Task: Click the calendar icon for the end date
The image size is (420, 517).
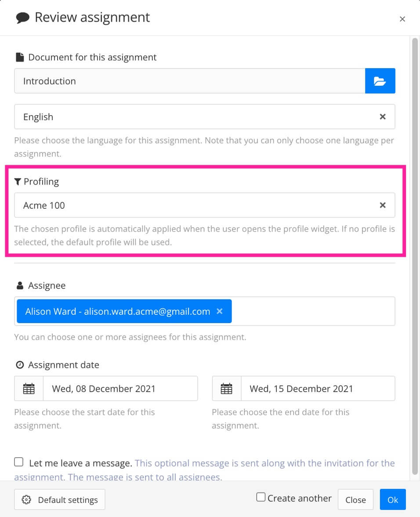Action: pos(226,388)
